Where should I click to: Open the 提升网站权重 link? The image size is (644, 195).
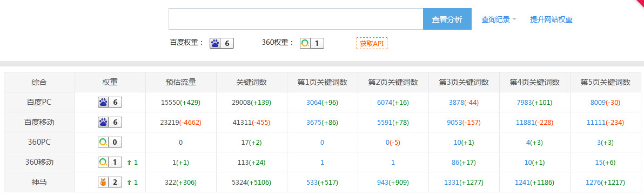(551, 19)
